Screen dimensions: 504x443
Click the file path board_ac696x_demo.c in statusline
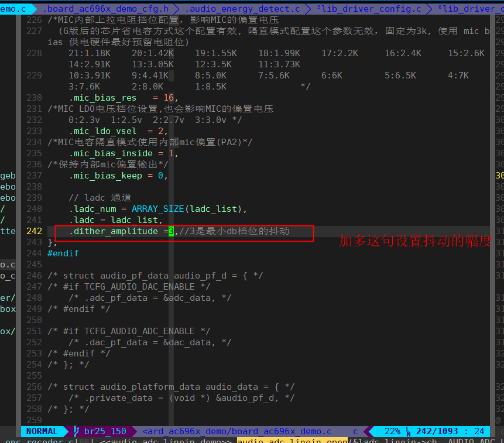point(237,431)
